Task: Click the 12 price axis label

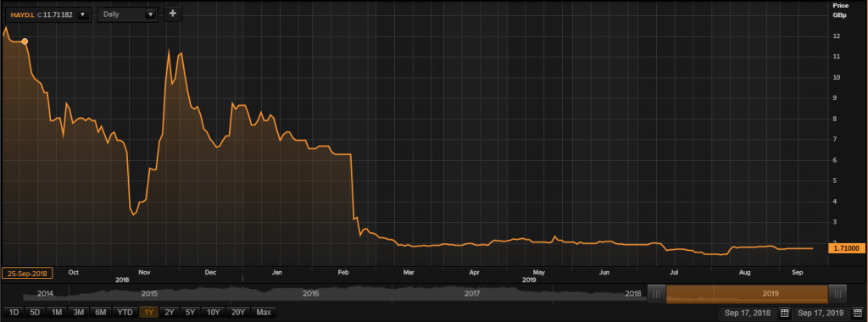Action: pyautogui.click(x=837, y=36)
